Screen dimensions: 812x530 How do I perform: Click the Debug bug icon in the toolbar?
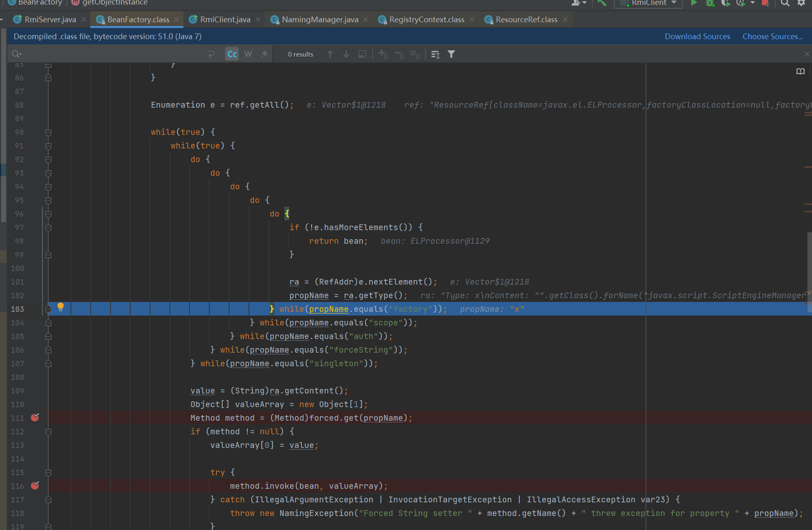click(x=710, y=3)
